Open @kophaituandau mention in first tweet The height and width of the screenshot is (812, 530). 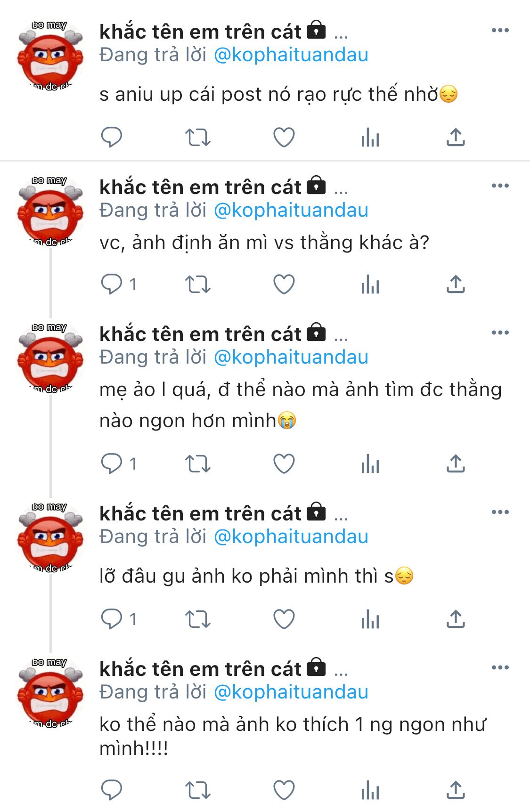point(291,55)
